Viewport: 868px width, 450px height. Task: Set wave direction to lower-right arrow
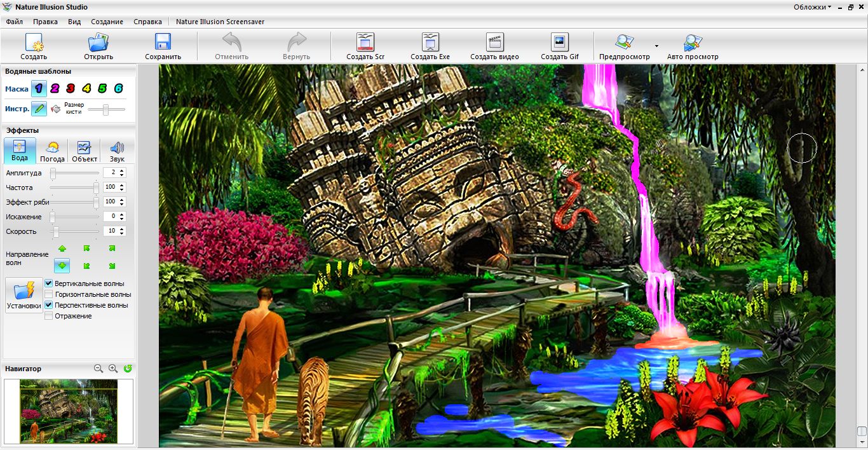coord(112,266)
